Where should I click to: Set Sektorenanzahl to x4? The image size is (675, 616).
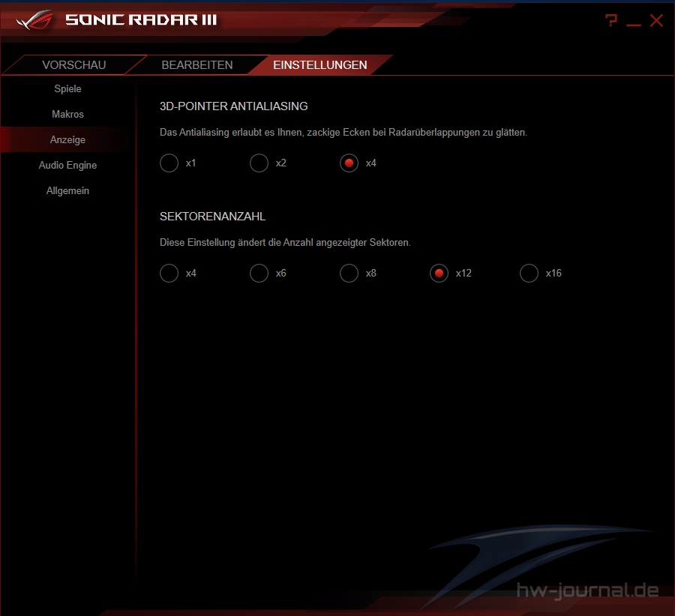[169, 274]
